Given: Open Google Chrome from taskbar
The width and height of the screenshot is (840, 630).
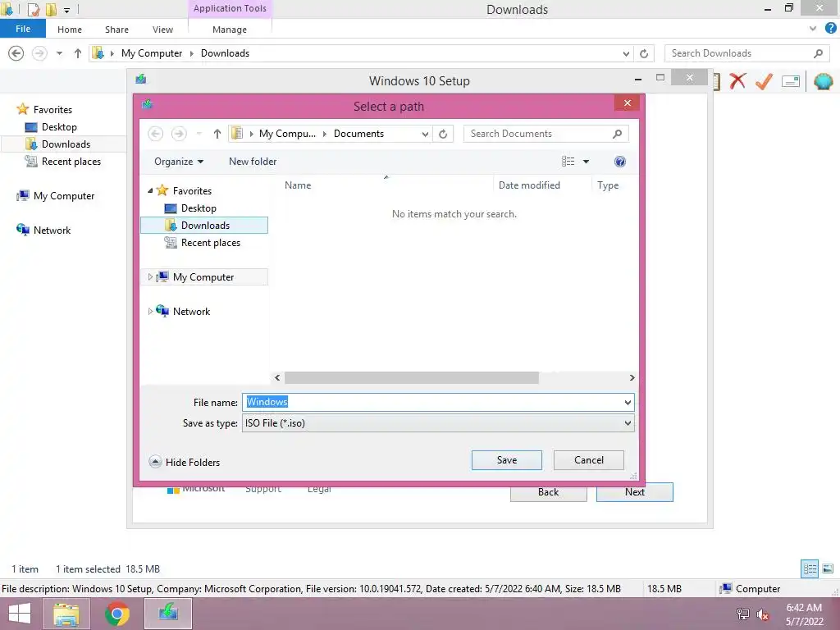Looking at the screenshot, I should click(117, 614).
